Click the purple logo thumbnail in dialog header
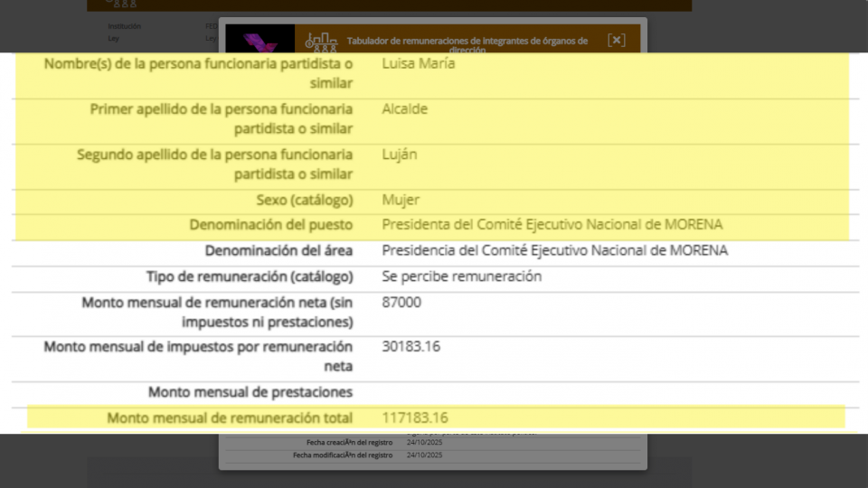 [x=259, y=41]
